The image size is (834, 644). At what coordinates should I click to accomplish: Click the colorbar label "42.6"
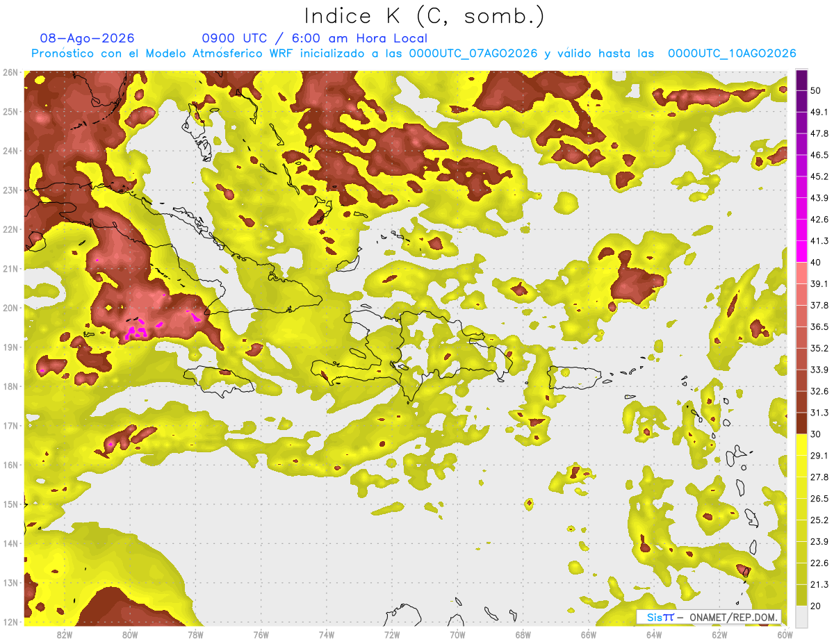pos(819,220)
